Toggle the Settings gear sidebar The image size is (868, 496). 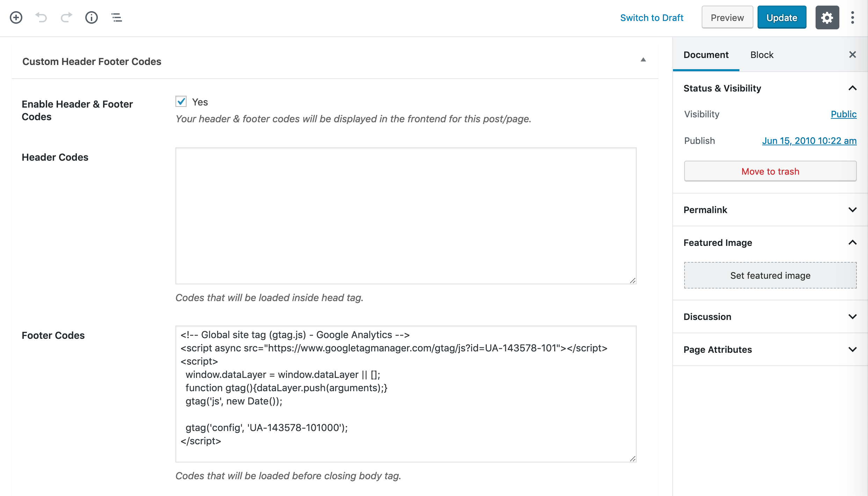click(x=827, y=17)
